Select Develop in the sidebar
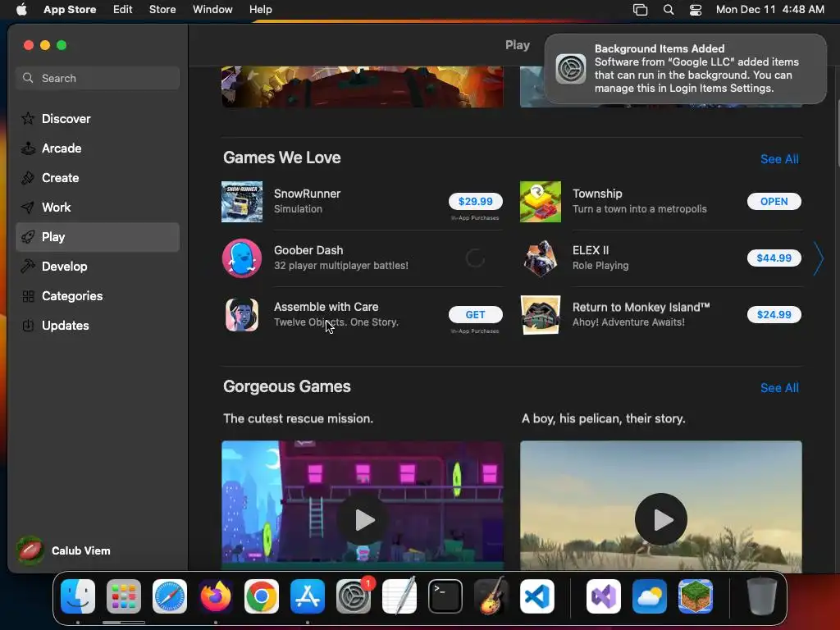This screenshot has width=840, height=630. coord(98,267)
